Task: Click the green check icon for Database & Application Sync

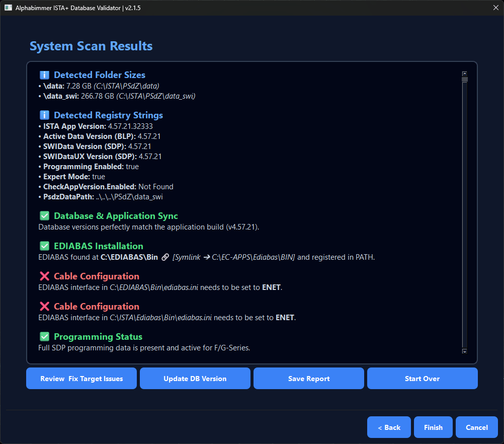Action: pyautogui.click(x=44, y=216)
